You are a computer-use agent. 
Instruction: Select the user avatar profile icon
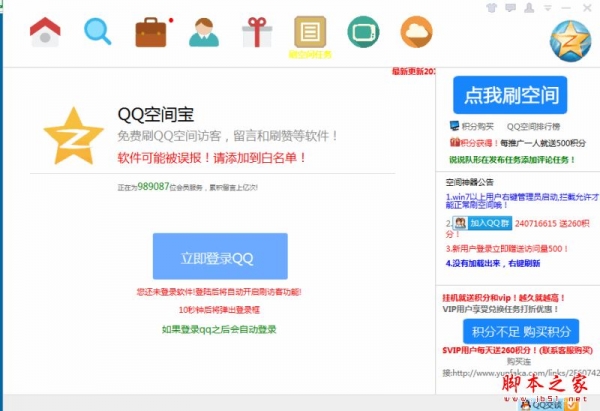pyautogui.click(x=204, y=32)
